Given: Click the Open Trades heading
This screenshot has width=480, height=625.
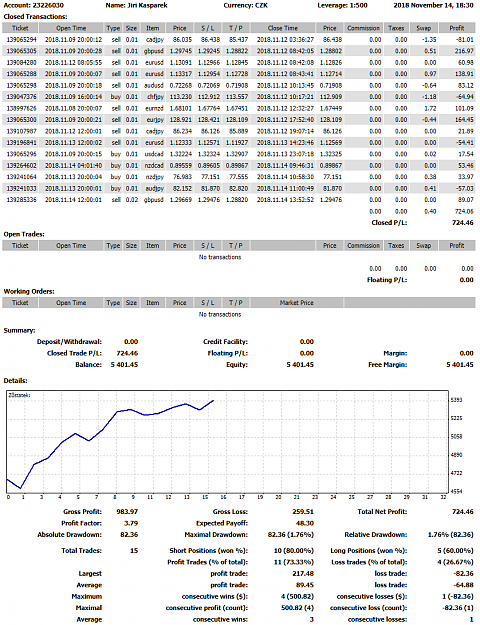Looking at the screenshot, I should tap(24, 234).
